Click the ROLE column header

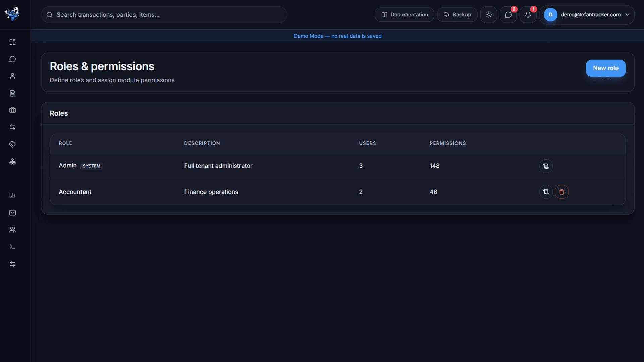click(65, 143)
